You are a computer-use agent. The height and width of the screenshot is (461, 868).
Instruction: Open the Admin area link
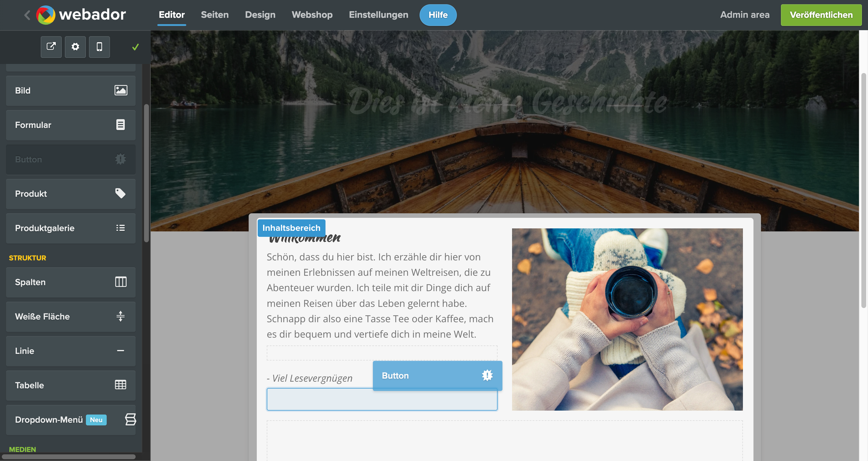coord(745,15)
